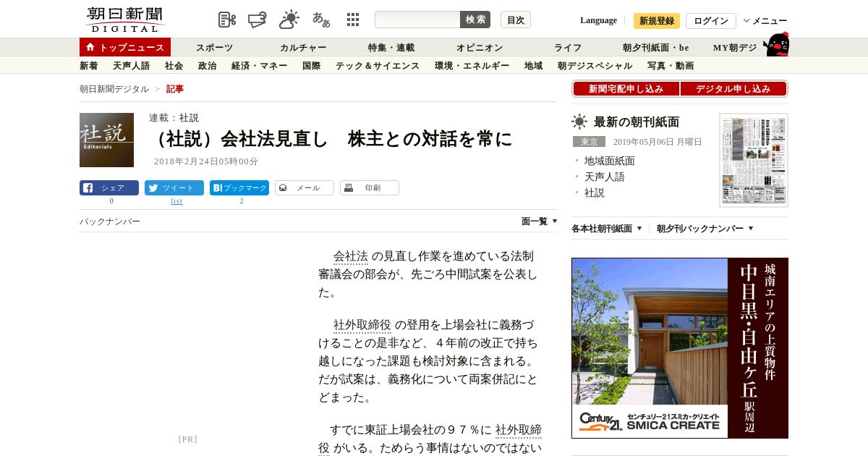Email this article via メール
This screenshot has height=456, width=868.
coord(305,188)
